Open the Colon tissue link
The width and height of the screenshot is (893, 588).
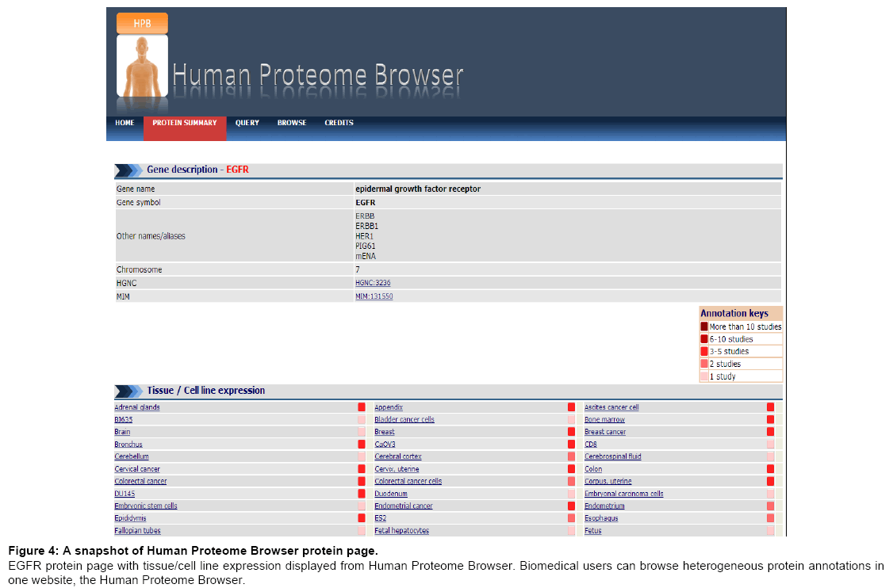coord(593,469)
